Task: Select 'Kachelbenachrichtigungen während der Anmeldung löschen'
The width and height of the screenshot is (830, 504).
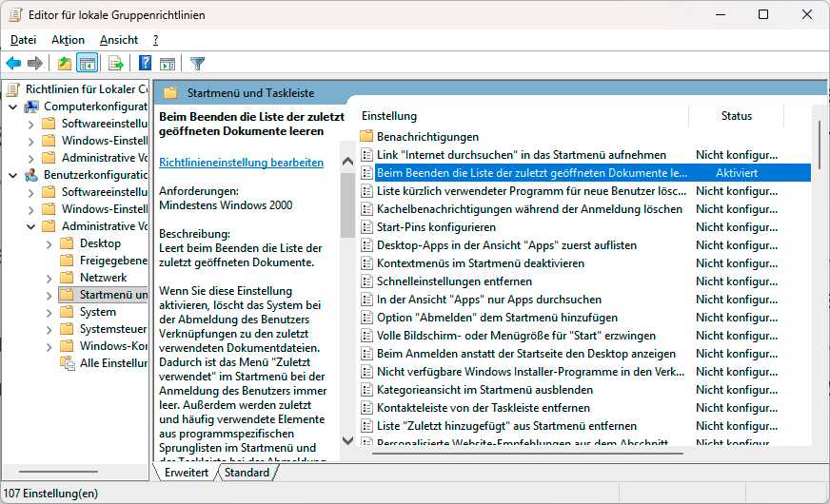Action: 529,209
